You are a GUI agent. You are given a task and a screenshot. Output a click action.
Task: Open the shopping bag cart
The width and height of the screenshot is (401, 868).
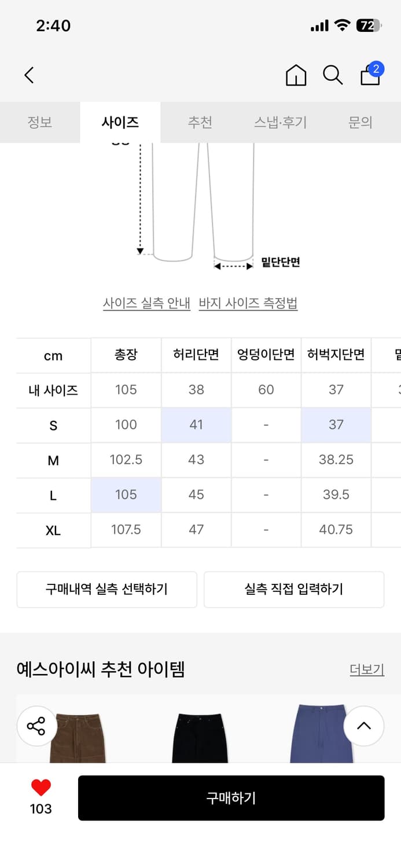tap(370, 75)
